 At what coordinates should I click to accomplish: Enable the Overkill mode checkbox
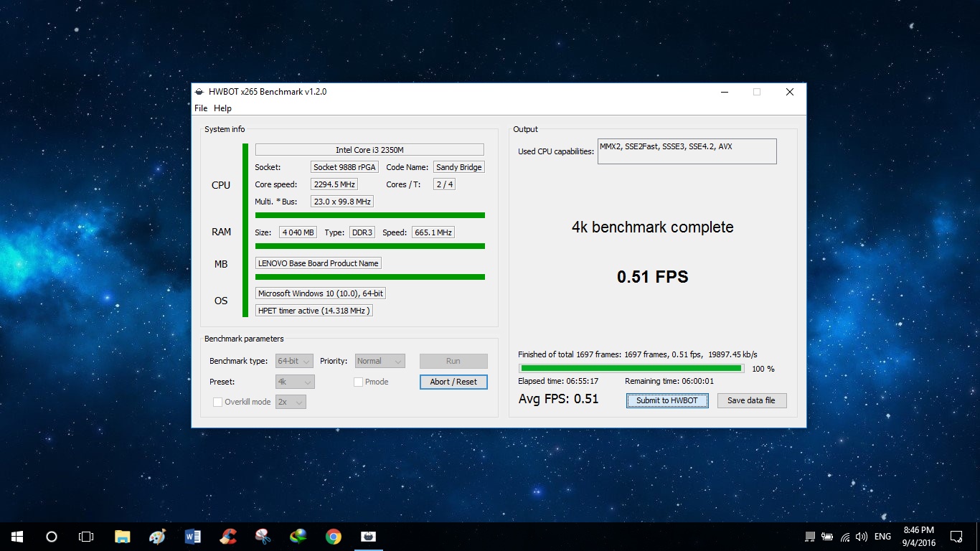click(217, 402)
